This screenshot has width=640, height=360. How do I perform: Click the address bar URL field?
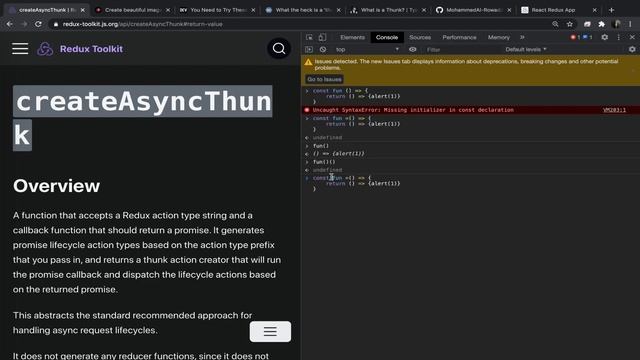(302, 24)
